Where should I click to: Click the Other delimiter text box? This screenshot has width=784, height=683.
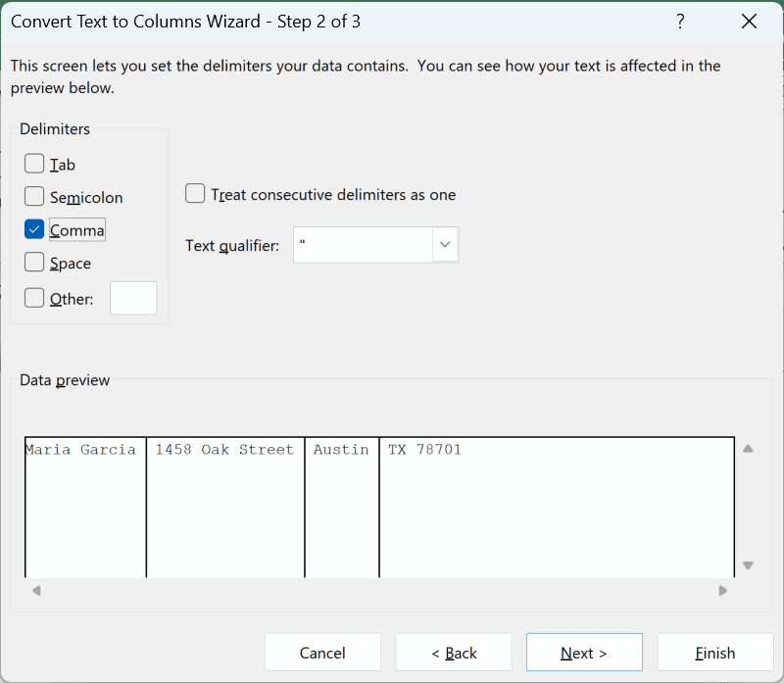click(133, 298)
